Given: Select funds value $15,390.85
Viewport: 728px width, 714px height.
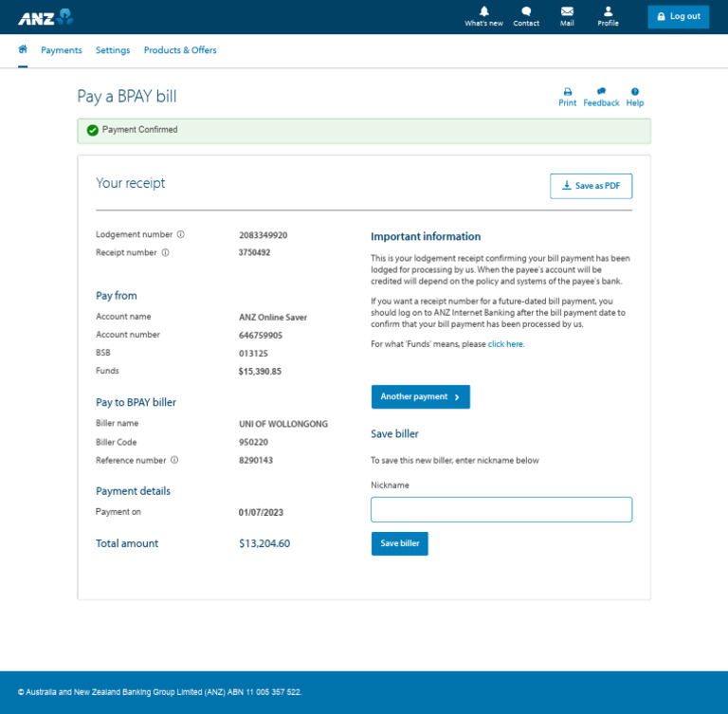Looking at the screenshot, I should point(260,372).
